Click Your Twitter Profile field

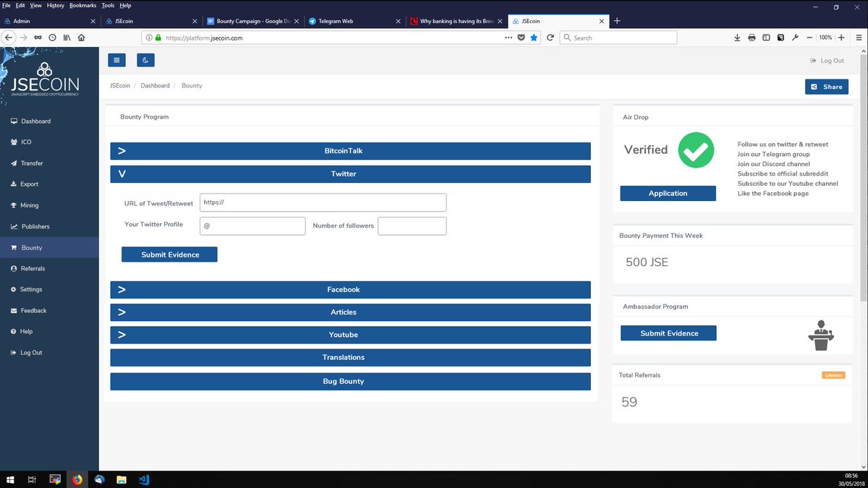(252, 226)
